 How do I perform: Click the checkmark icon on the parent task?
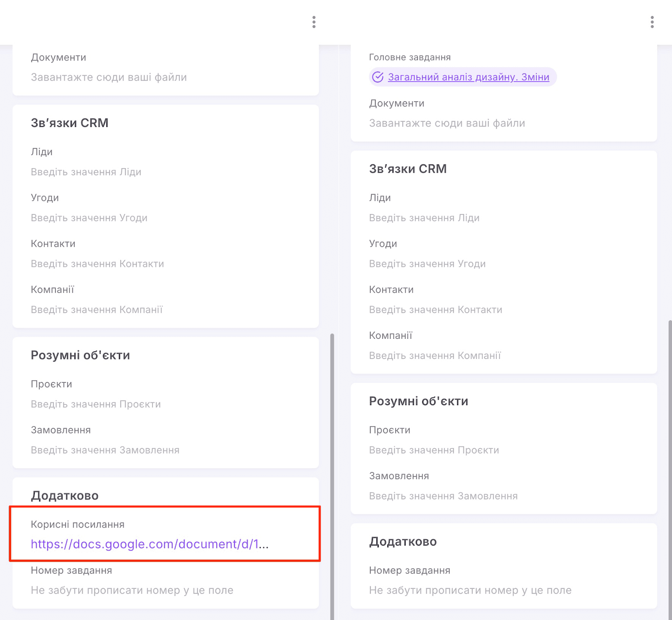[x=378, y=77]
